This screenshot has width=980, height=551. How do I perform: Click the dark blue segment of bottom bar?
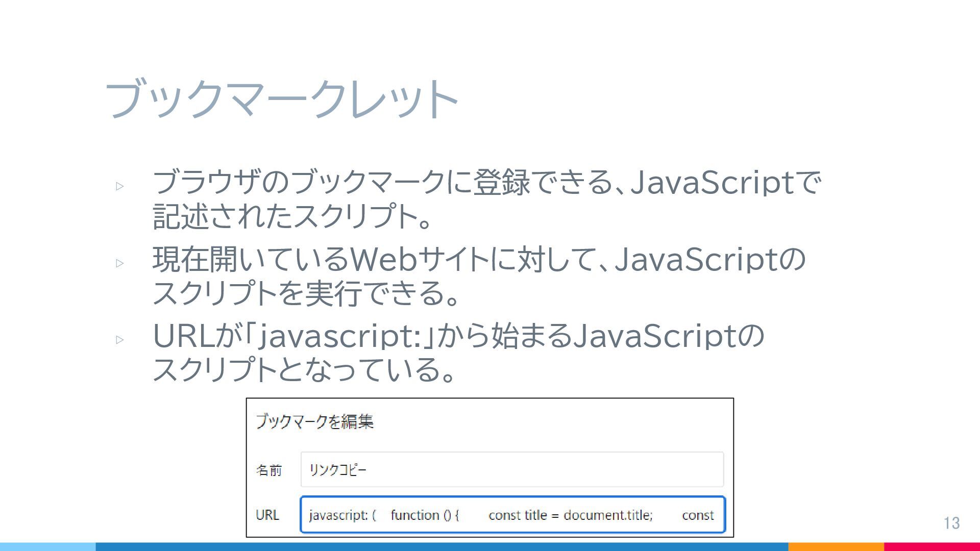point(442,546)
